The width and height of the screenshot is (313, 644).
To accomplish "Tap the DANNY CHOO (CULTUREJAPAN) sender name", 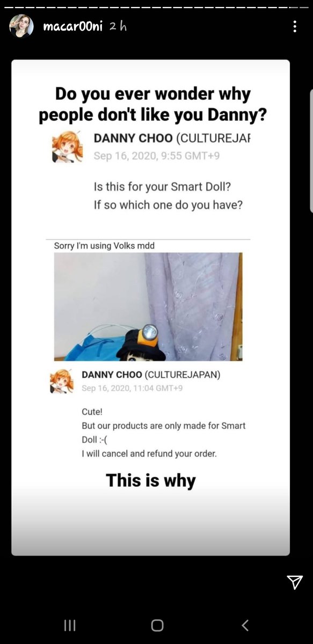I will tap(151, 375).
